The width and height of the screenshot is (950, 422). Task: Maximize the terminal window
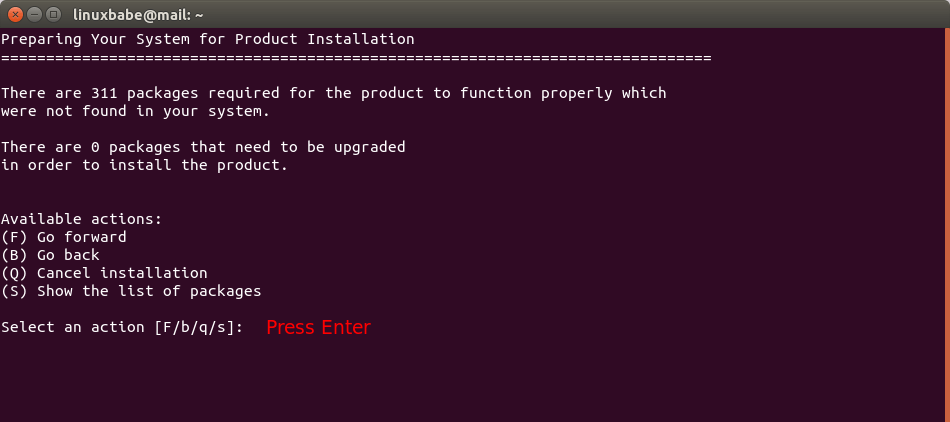53,14
